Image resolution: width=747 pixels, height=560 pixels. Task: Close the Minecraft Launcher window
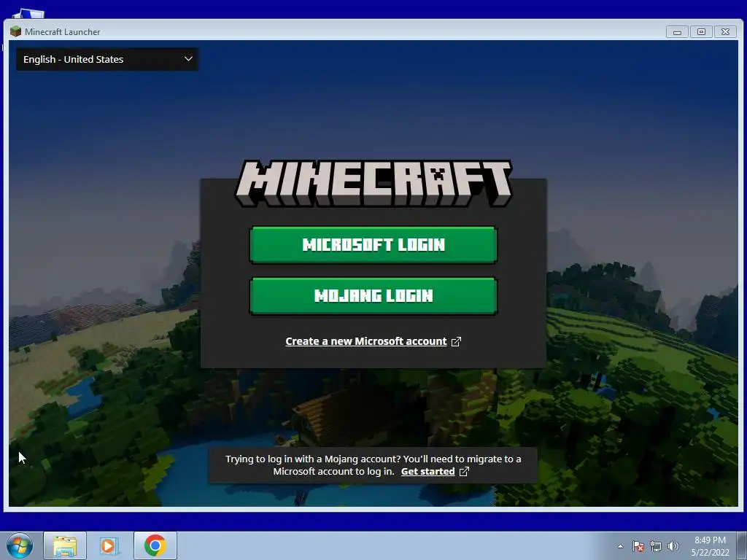tap(726, 32)
